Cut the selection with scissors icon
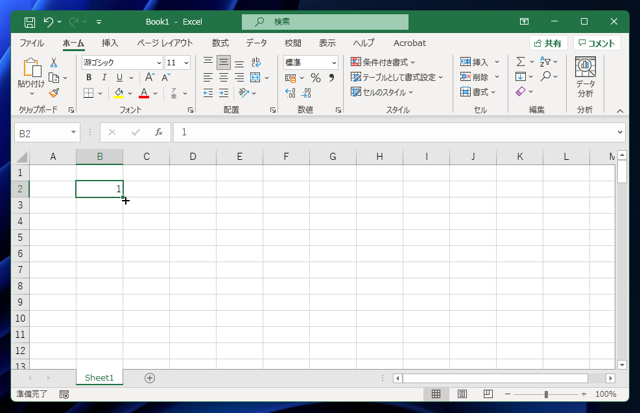Screen dimensions: 640x413 pos(53,62)
